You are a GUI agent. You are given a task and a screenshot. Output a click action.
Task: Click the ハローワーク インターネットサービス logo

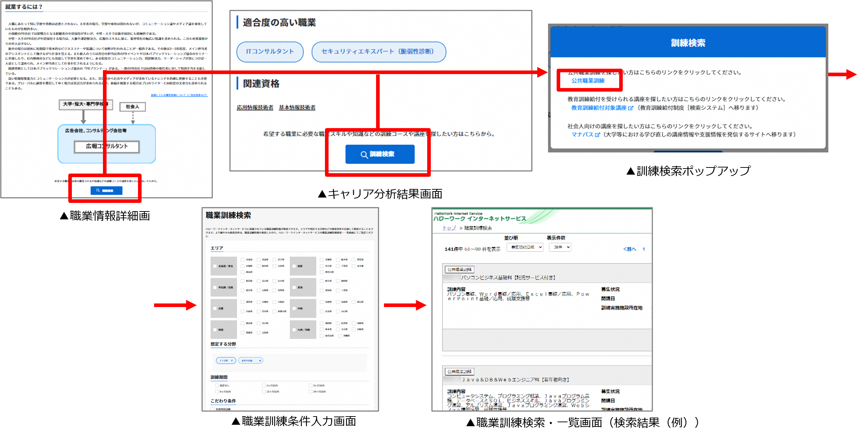(479, 219)
